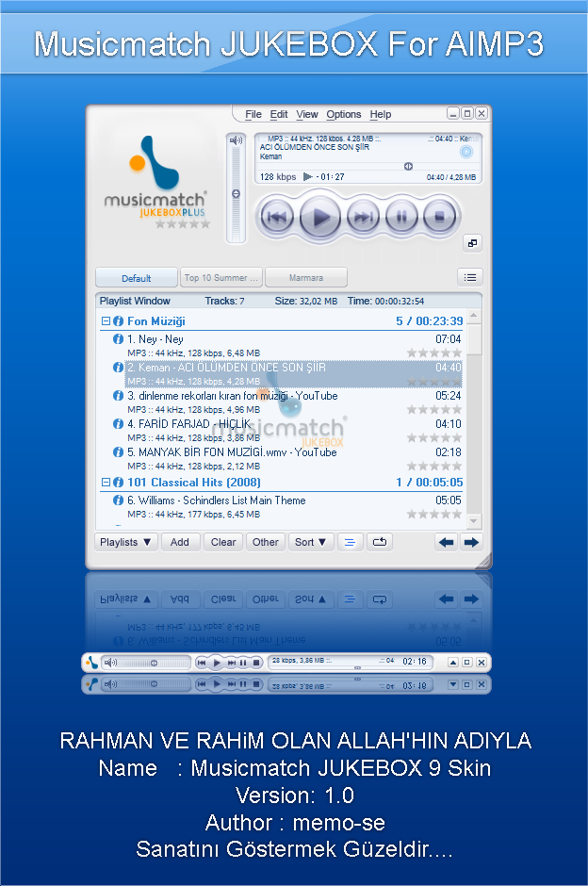Click the right arrow button at playlist bottom
This screenshot has height=886, width=588.
[x=471, y=543]
